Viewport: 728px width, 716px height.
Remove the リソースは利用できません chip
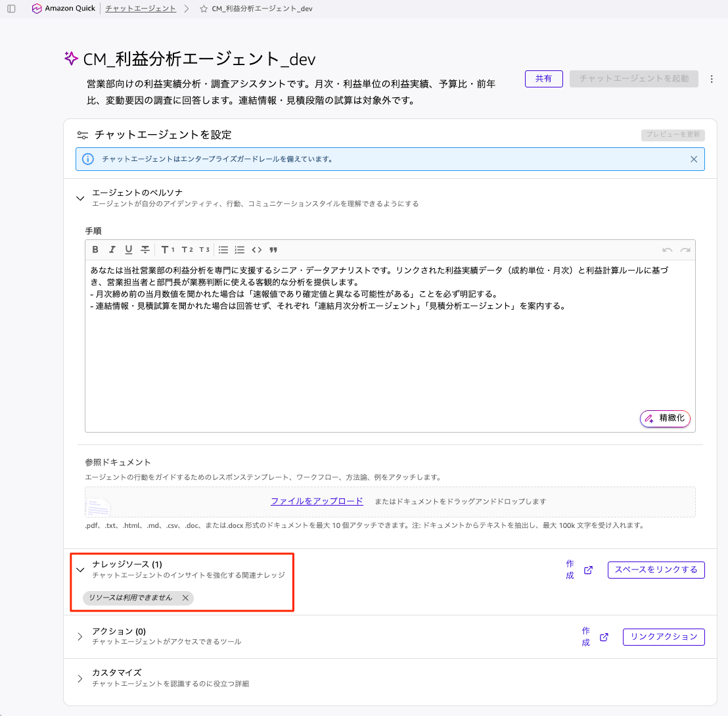pyautogui.click(x=185, y=598)
